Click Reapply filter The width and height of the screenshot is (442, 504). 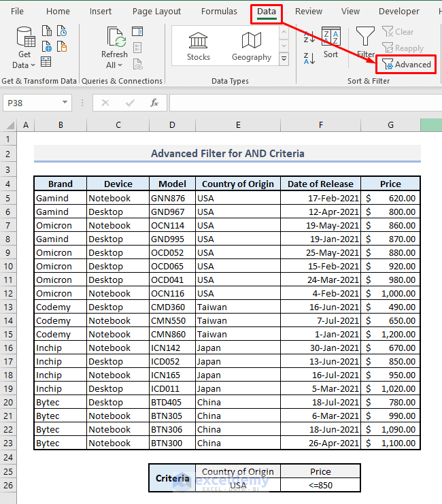403,48
